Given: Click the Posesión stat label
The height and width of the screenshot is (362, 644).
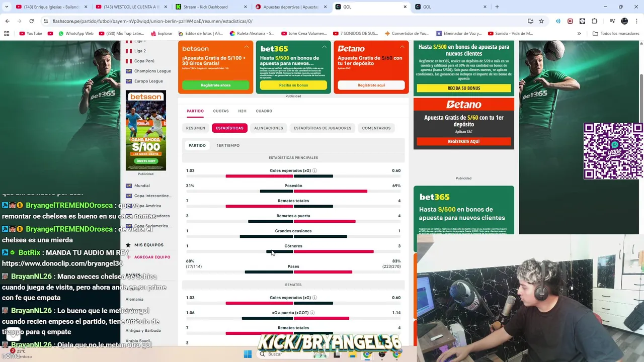Looking at the screenshot, I should click(x=293, y=186).
